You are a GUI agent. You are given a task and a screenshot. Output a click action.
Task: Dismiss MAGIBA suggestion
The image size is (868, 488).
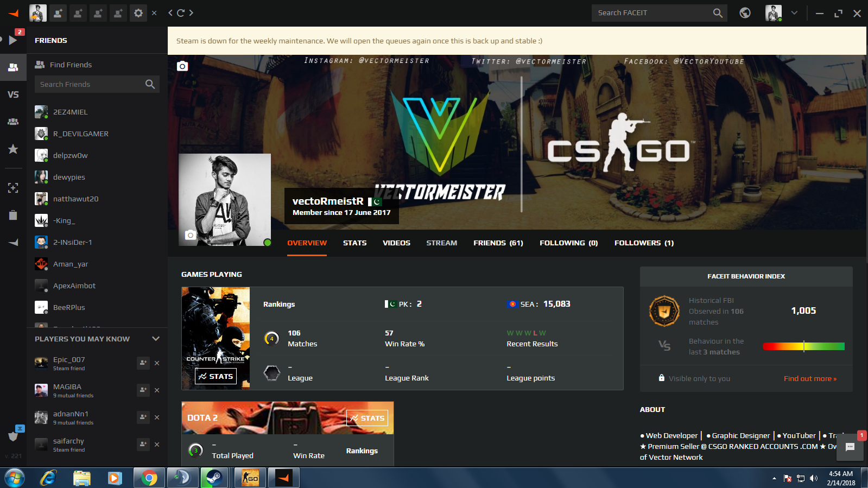pyautogui.click(x=157, y=390)
